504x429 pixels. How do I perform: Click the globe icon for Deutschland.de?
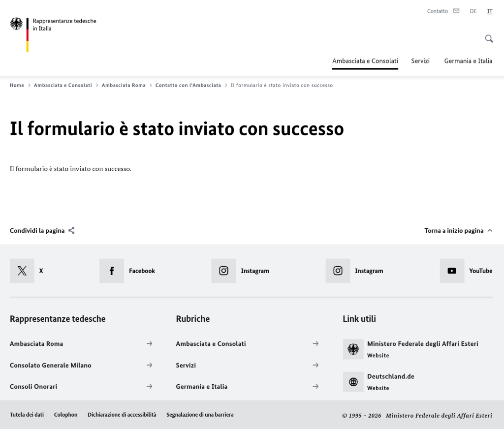tap(353, 382)
